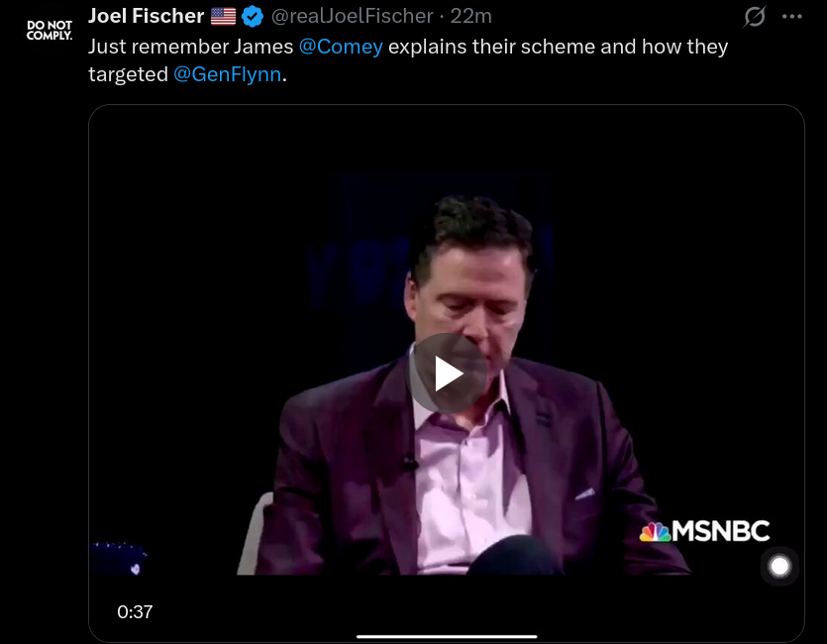The image size is (827, 644).
Task: Click the 22m post timestamp
Action: (x=471, y=17)
